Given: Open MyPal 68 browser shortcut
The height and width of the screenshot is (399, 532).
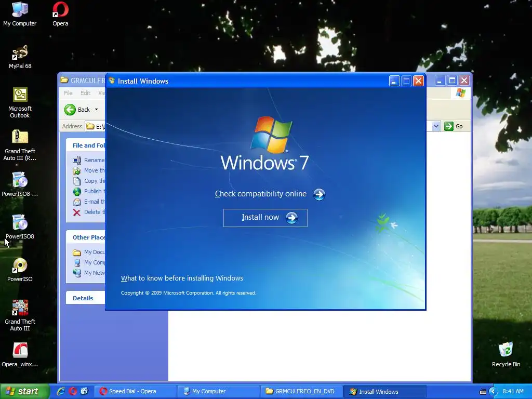Looking at the screenshot, I should [x=20, y=57].
